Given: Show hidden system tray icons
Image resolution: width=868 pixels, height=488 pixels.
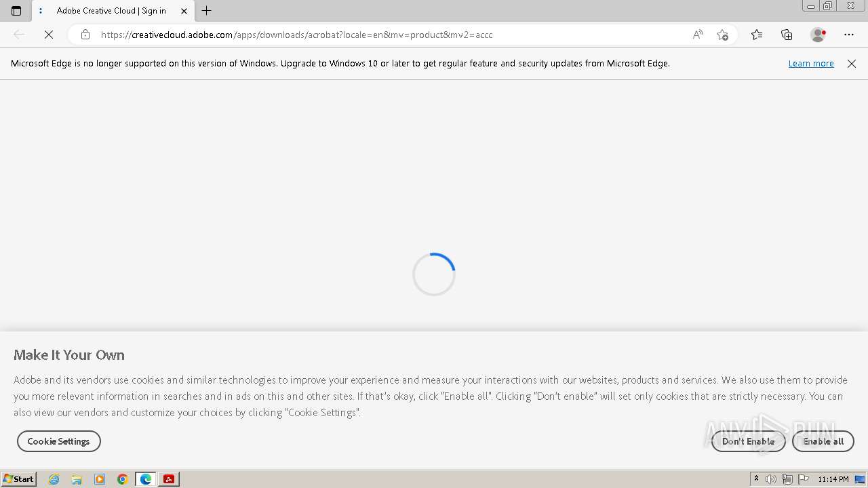Looking at the screenshot, I should click(x=756, y=479).
